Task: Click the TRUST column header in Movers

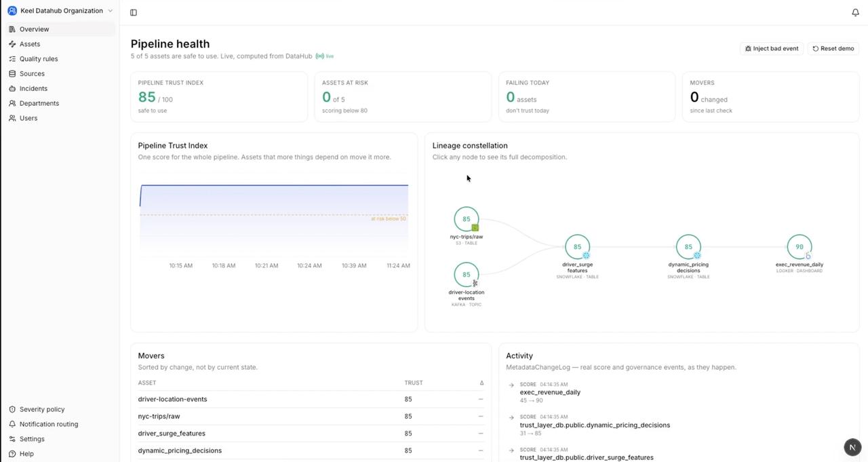Action: click(x=414, y=383)
